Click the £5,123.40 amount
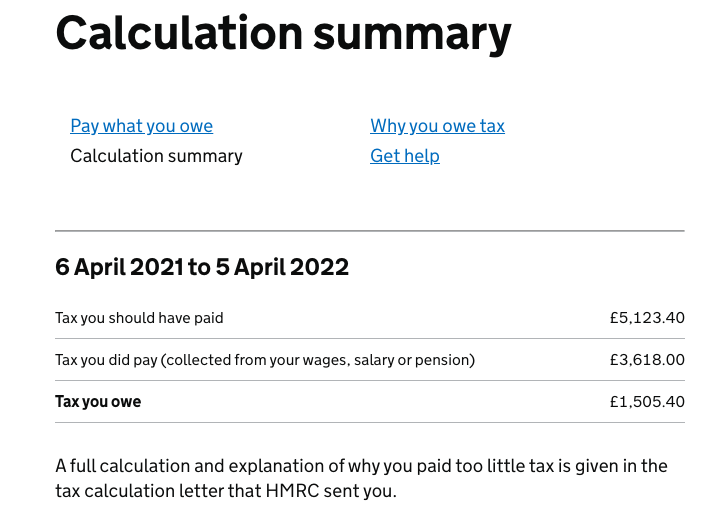Image resolution: width=717 pixels, height=526 pixels. pyautogui.click(x=647, y=318)
